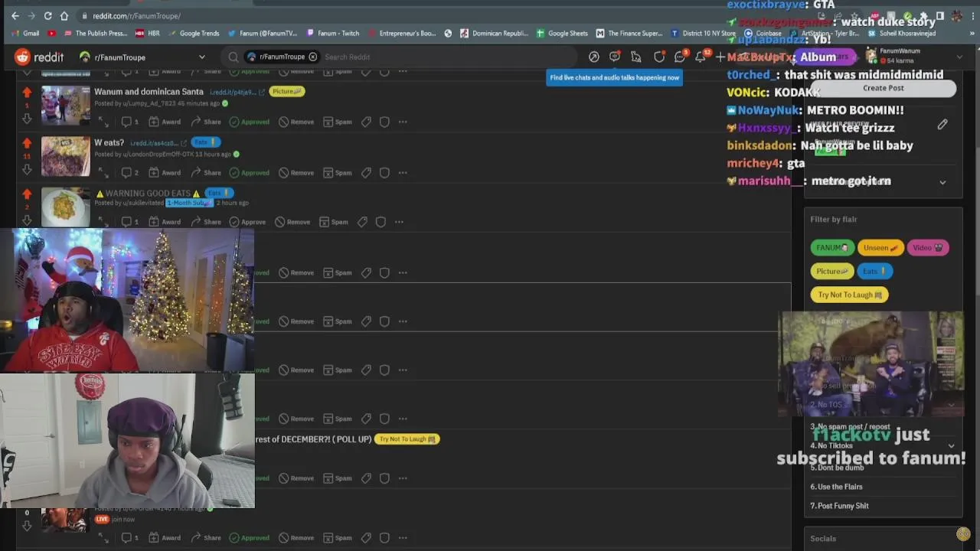Screen dimensions: 980x551
Task: Open the Fanum - Twitch bookmark
Action: [333, 34]
